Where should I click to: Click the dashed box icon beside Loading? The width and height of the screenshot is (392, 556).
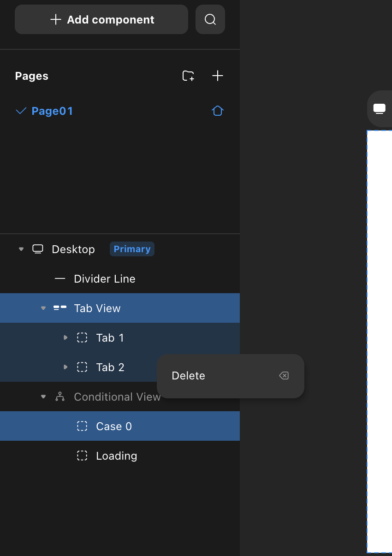pyautogui.click(x=82, y=455)
